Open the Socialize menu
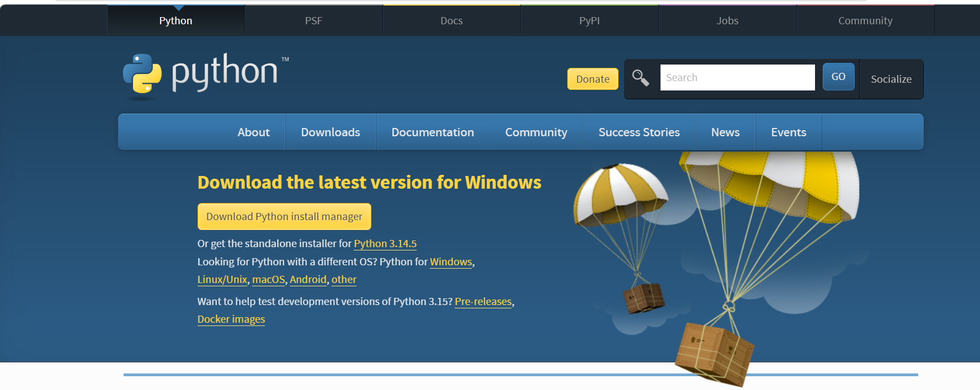Screen dimensions: 980x390 (891, 79)
